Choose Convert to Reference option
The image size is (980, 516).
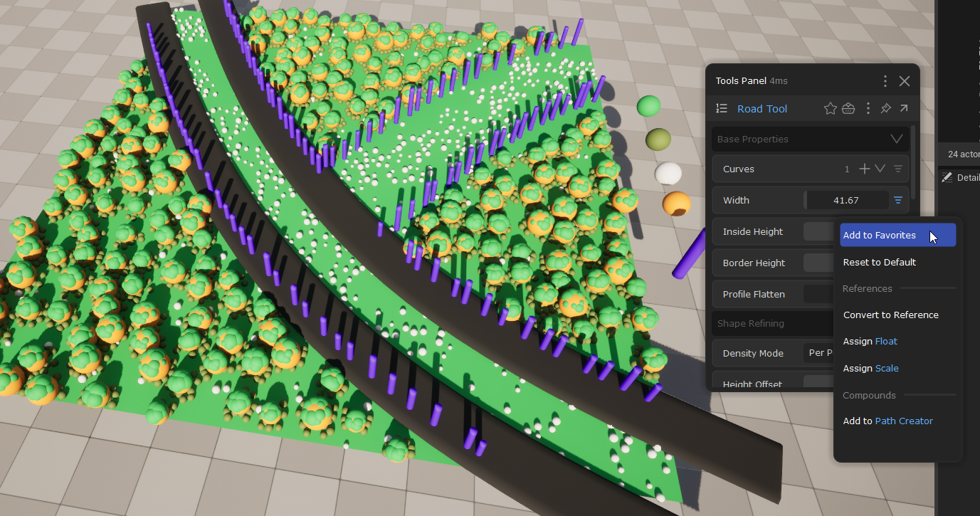(x=890, y=315)
